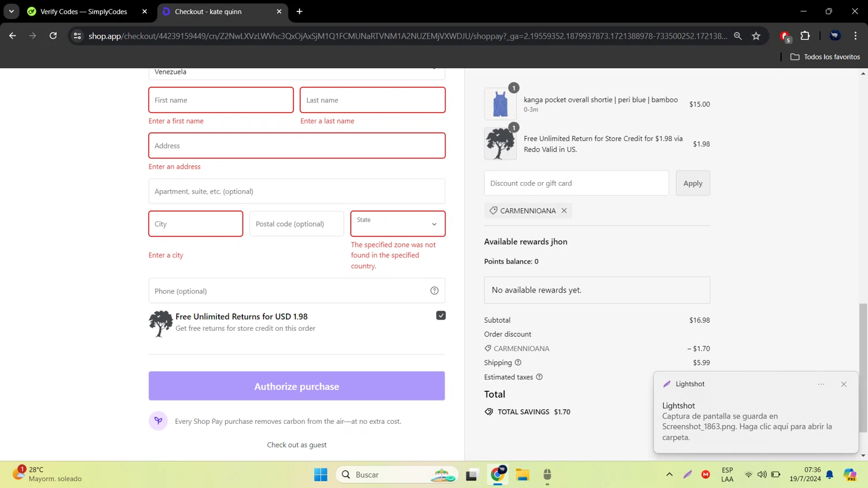
Task: Open File Explorer from the taskbar
Action: [x=523, y=475]
